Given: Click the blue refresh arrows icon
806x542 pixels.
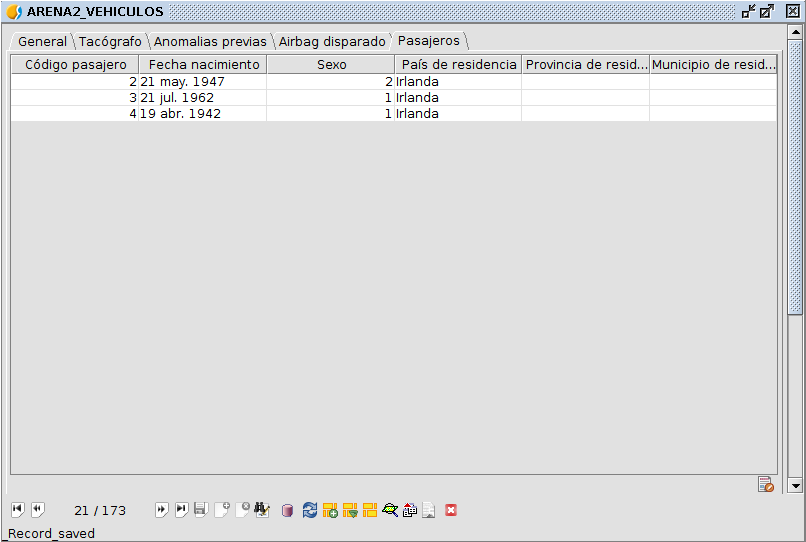Looking at the screenshot, I should pyautogui.click(x=309, y=510).
